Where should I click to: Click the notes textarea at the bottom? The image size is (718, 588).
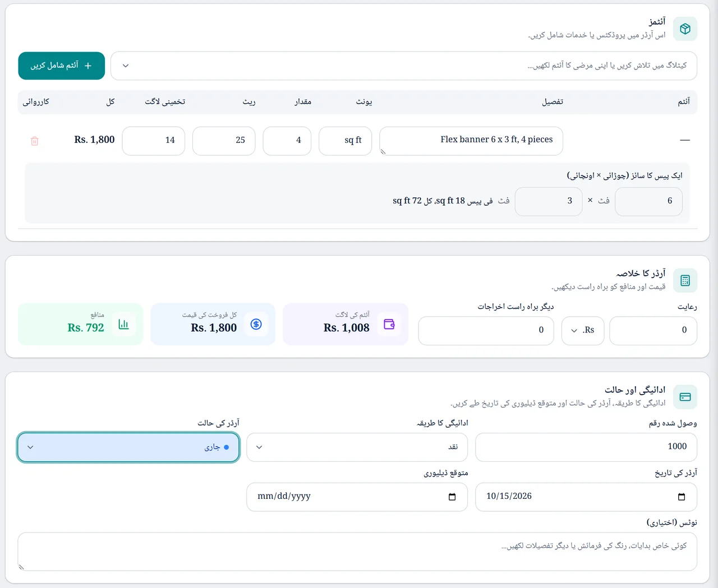pyautogui.click(x=357, y=552)
